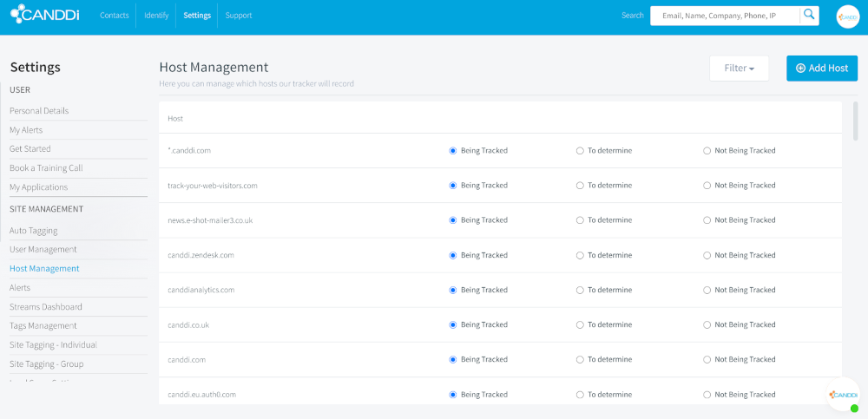Screen dimensions: 868x419
Task: Open the user avatar in top bar
Action: (x=847, y=16)
